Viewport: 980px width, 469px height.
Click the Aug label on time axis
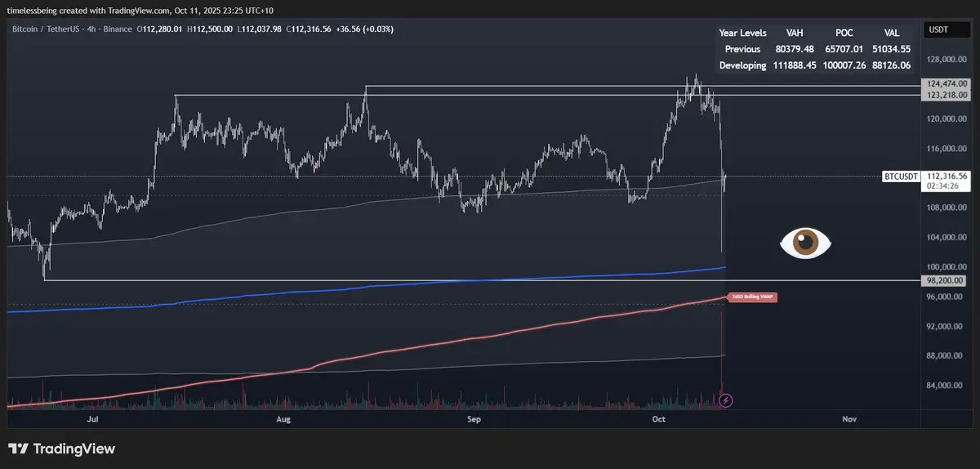283,419
